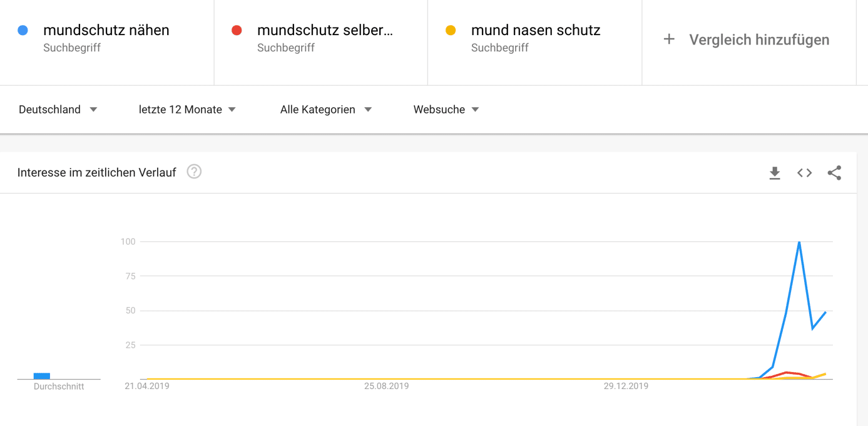
Task: Download the interest over time data
Action: tap(775, 173)
